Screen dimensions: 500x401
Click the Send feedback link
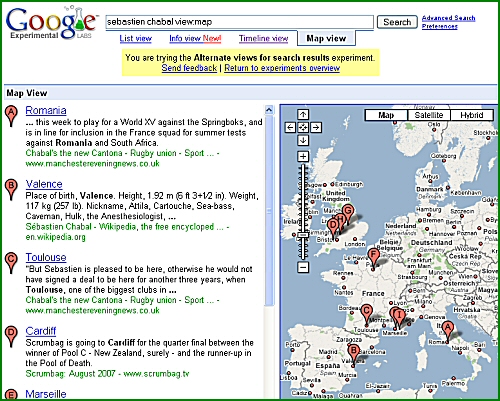click(x=189, y=68)
